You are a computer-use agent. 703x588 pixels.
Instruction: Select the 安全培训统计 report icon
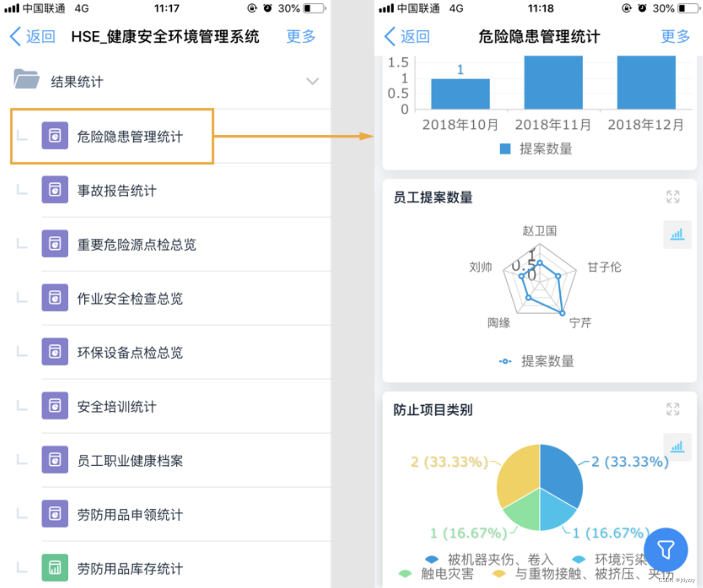coord(54,406)
